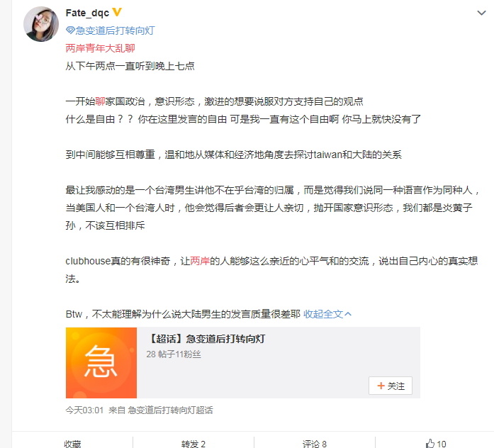Open the 两岸青年大乱聊 topic link

(x=100, y=48)
